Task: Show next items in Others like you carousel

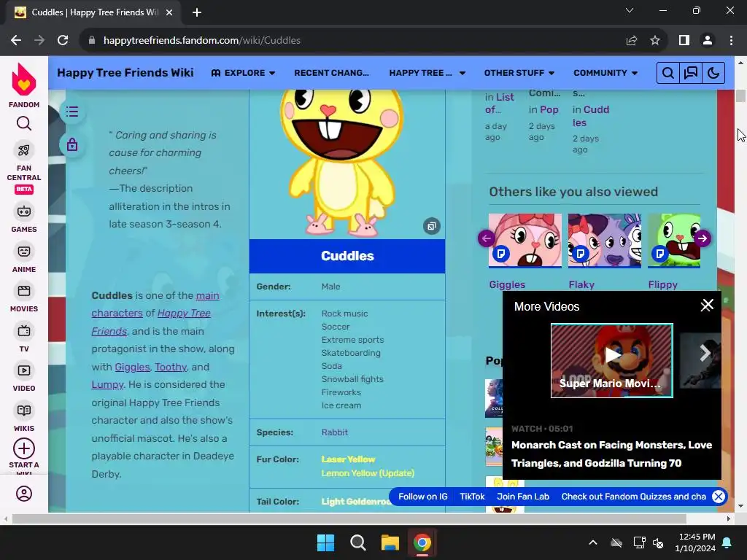Action: [x=703, y=238]
